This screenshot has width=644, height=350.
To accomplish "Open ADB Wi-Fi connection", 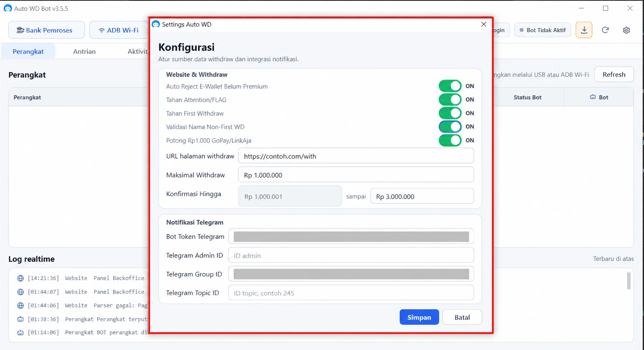I will pos(119,30).
